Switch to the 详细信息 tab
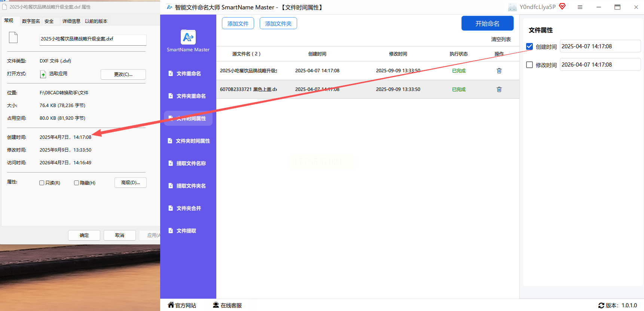Viewport: 644px width, 311px height. [x=71, y=21]
